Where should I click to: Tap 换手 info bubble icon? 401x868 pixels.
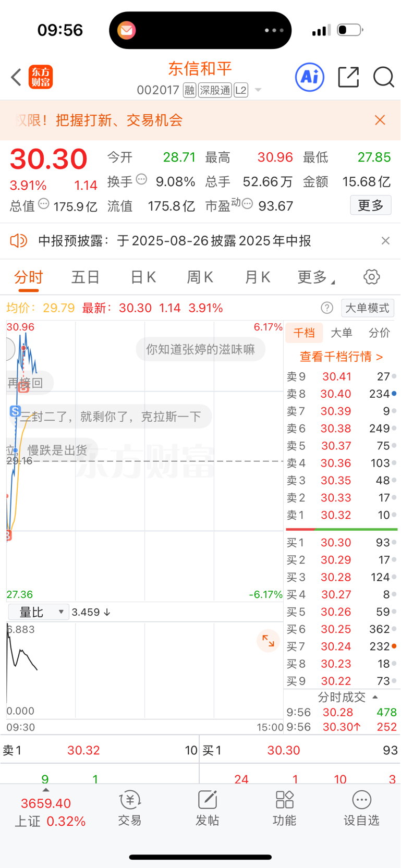[141, 179]
